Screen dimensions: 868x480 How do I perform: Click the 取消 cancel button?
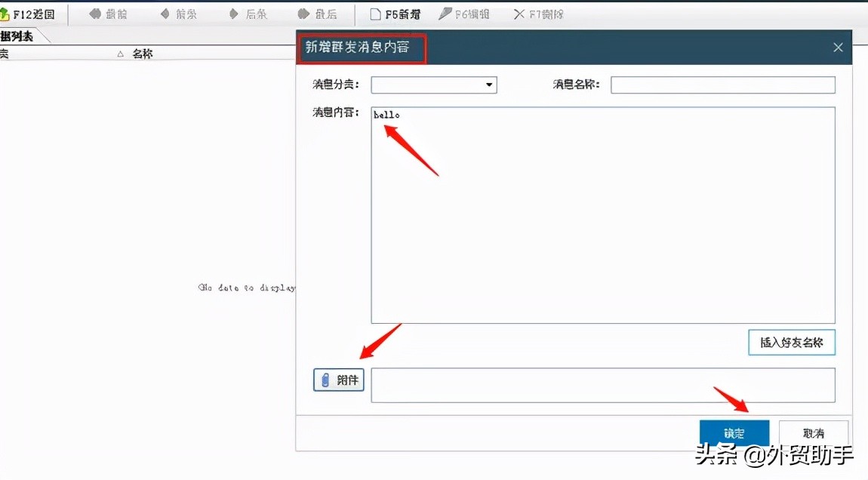pos(813,432)
